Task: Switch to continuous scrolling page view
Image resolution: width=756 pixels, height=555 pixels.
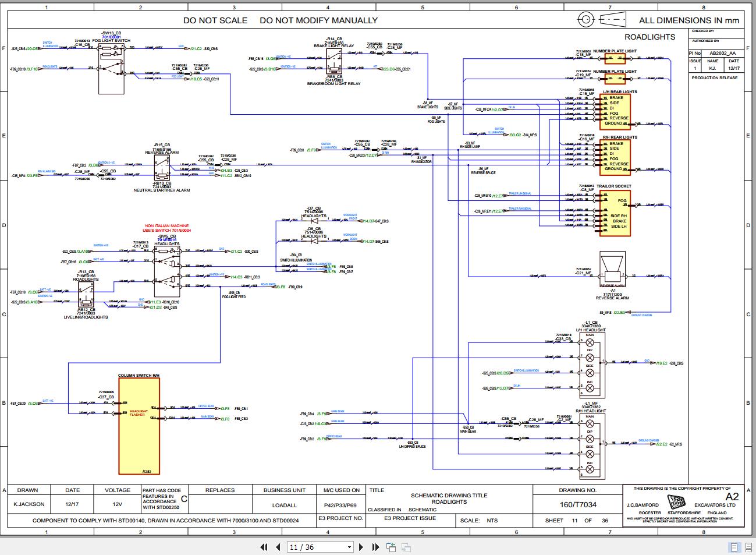Action: pos(748,547)
